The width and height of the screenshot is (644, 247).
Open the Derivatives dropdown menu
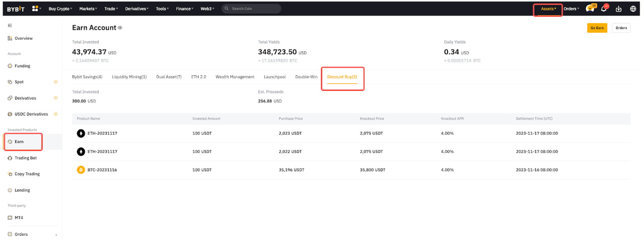pyautogui.click(x=137, y=9)
